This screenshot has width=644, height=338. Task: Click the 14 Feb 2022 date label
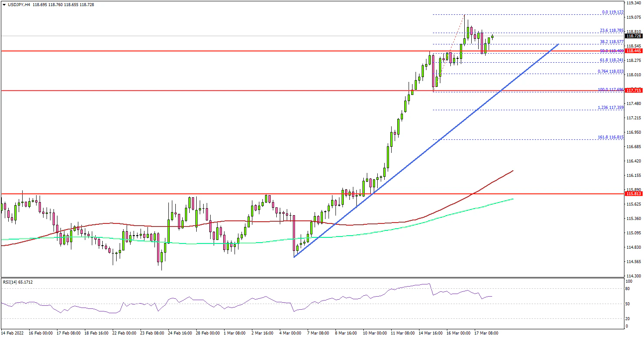[13, 333]
